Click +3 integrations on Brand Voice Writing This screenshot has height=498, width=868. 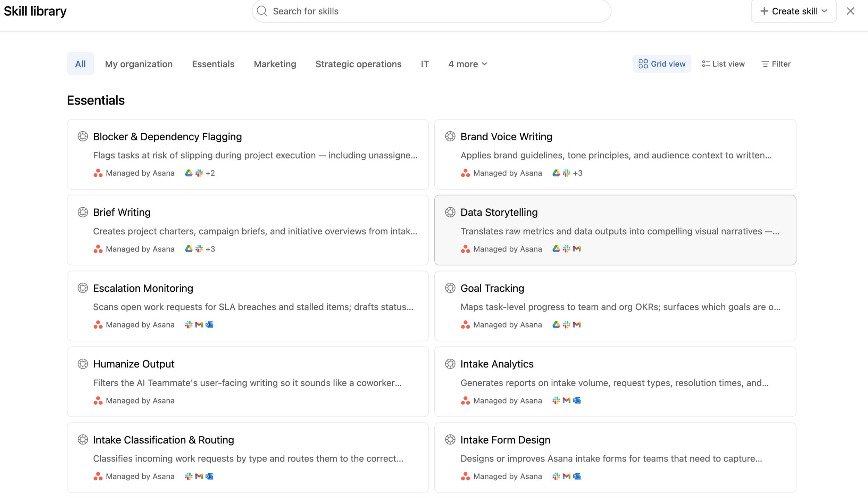tap(578, 173)
